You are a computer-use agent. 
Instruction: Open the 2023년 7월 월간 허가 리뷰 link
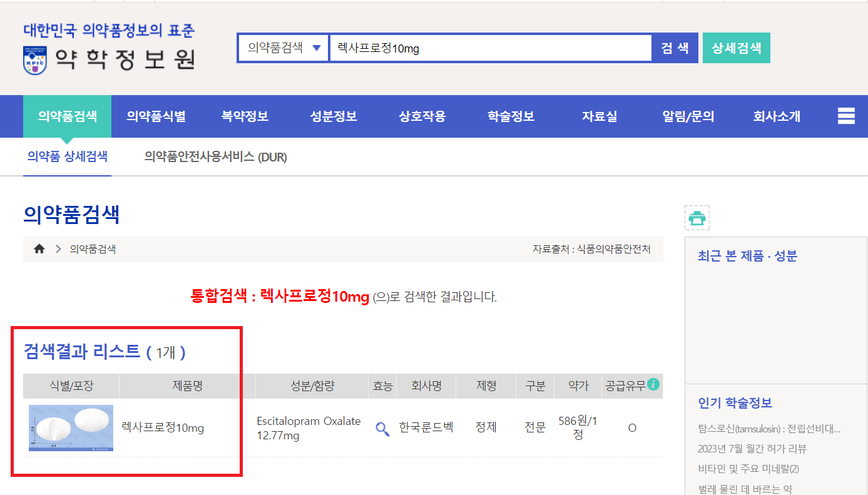(752, 449)
